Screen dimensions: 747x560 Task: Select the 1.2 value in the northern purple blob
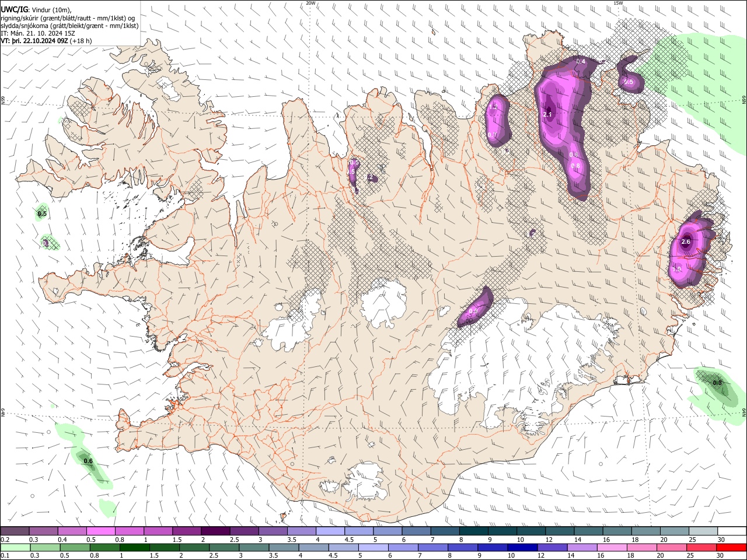click(x=493, y=107)
